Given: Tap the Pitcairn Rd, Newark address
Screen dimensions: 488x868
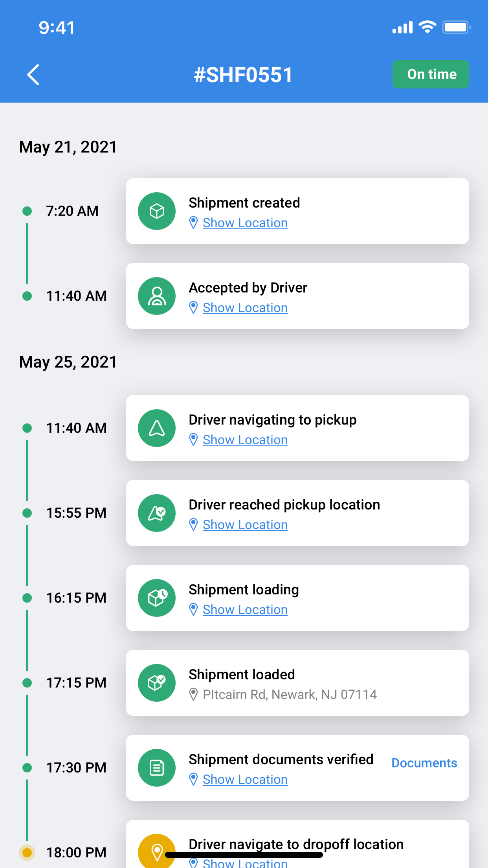Looking at the screenshot, I should point(290,695).
